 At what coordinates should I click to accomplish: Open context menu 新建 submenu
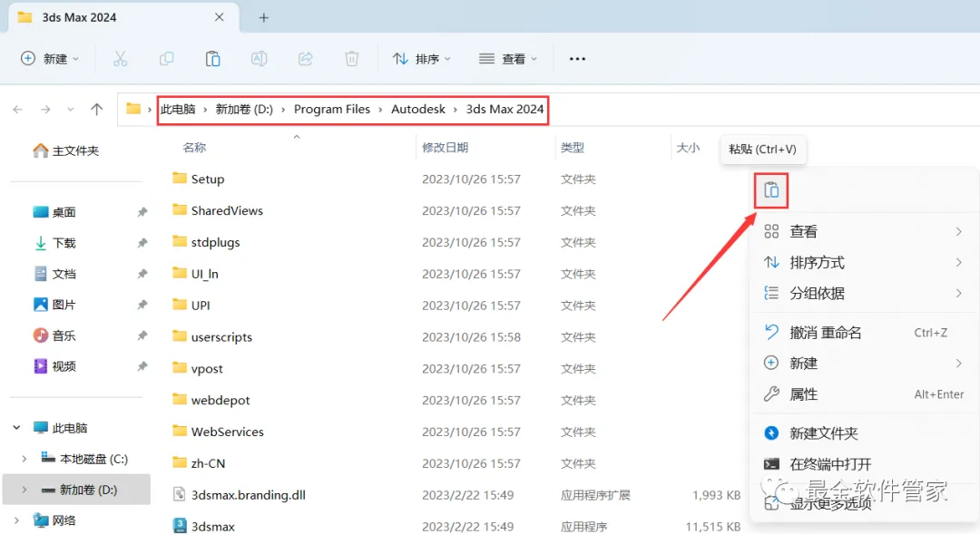tap(863, 363)
